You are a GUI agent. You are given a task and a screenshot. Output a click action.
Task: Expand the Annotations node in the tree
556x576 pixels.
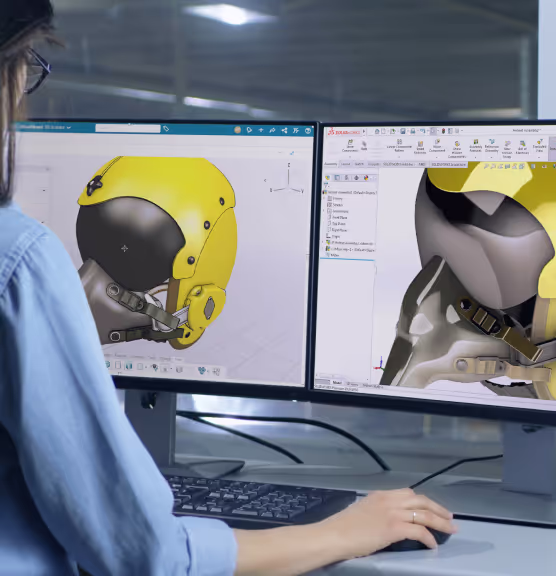pos(324,211)
